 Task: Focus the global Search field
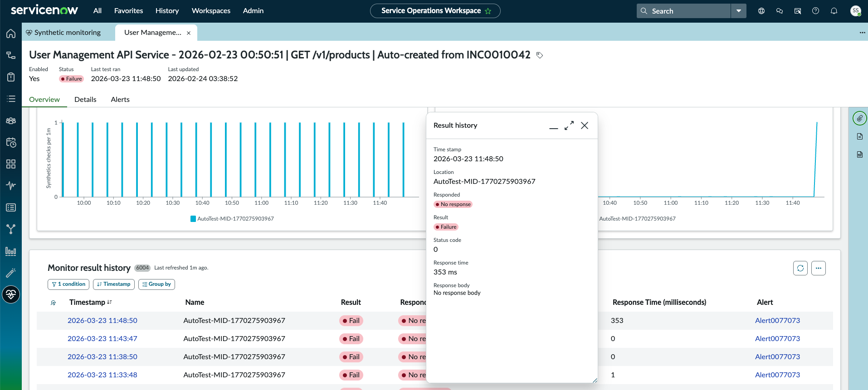click(x=684, y=11)
